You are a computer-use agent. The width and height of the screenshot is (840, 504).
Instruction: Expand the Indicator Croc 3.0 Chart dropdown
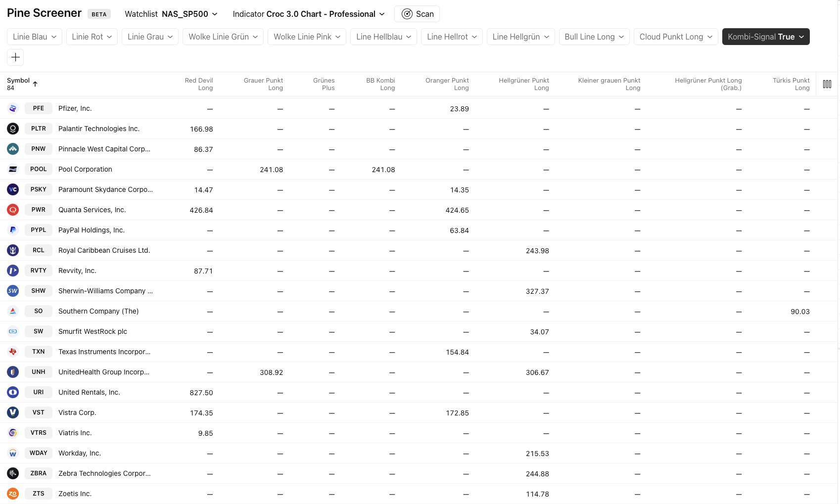tap(309, 14)
